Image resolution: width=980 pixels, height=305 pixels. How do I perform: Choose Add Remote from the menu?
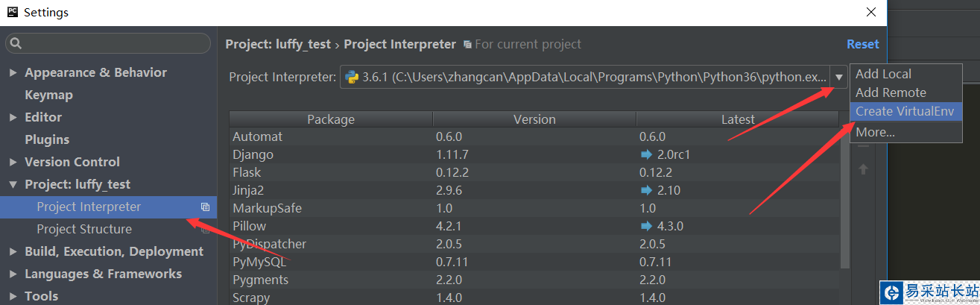(891, 92)
